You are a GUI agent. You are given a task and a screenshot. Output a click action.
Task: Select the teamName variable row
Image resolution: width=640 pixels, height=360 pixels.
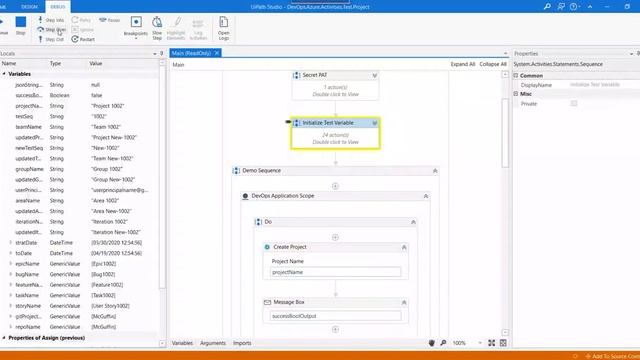[79, 127]
